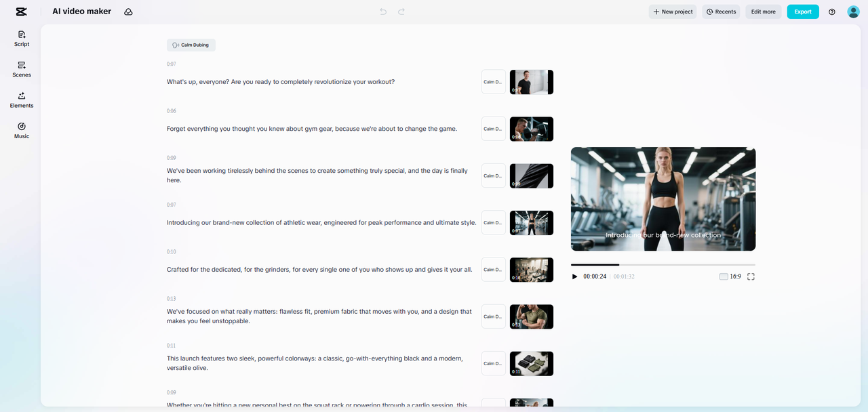Click the CapCut logo in the top-left corner
Image resolution: width=868 pixels, height=412 pixels.
pos(22,11)
